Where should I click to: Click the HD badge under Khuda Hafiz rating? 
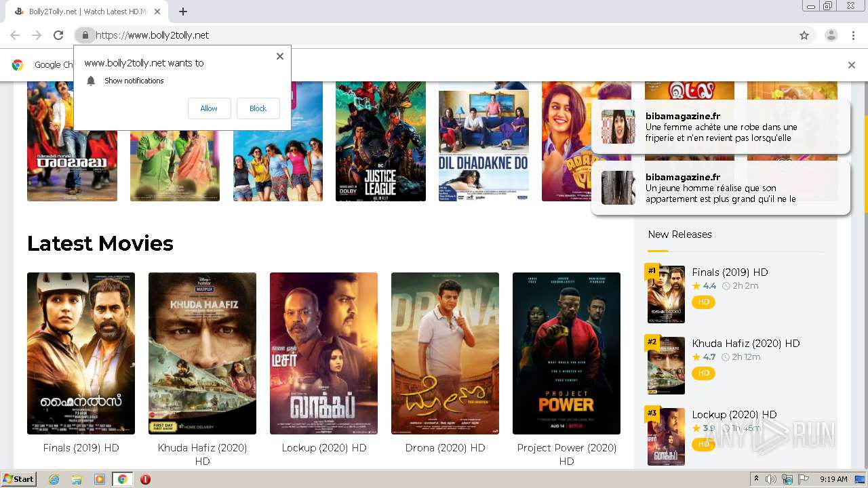click(x=703, y=373)
